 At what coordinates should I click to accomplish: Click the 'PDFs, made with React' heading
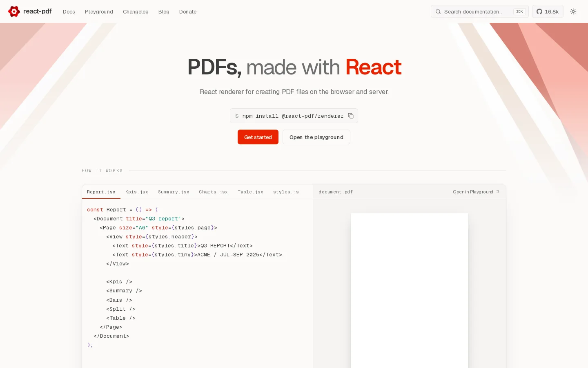pyautogui.click(x=294, y=67)
